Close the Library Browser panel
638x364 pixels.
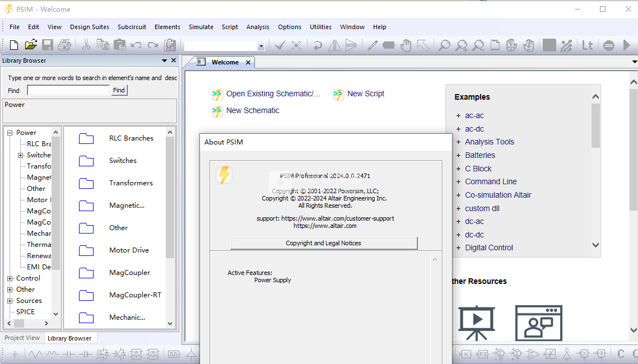click(174, 60)
